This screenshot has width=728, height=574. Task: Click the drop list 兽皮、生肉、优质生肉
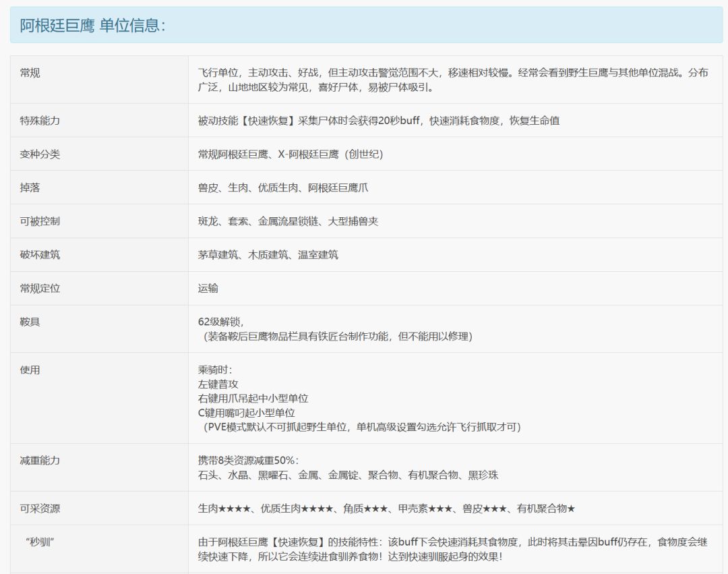pyautogui.click(x=248, y=188)
